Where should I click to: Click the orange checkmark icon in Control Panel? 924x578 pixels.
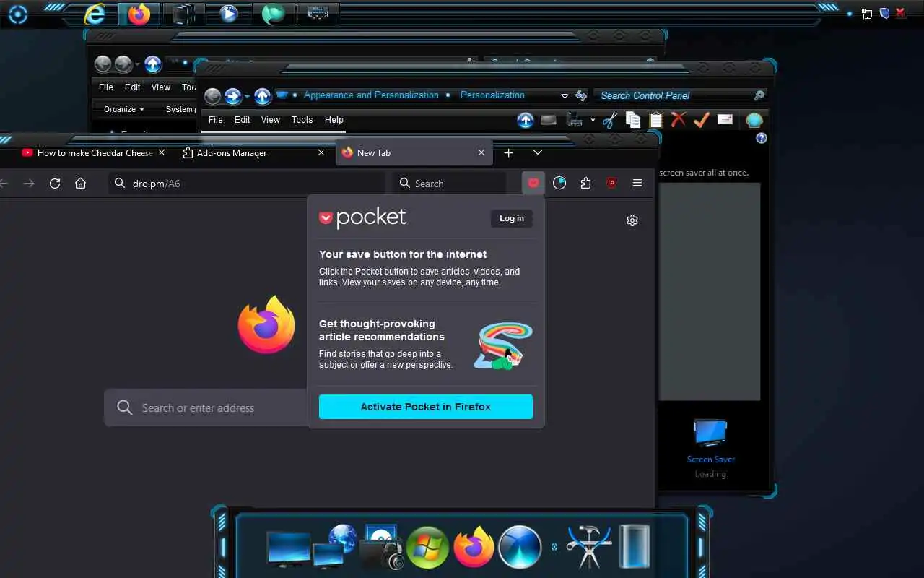coord(701,120)
